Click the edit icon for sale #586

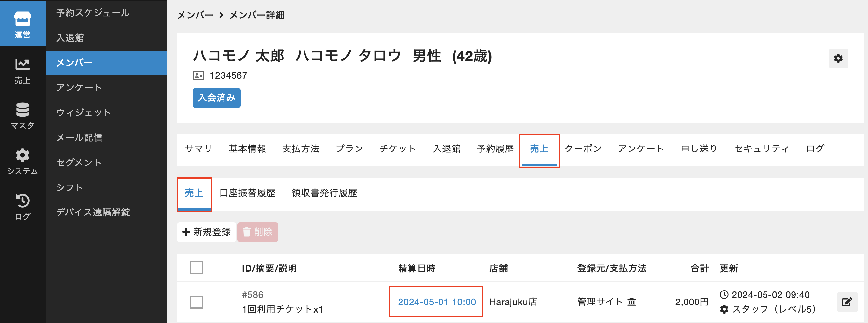(x=847, y=302)
